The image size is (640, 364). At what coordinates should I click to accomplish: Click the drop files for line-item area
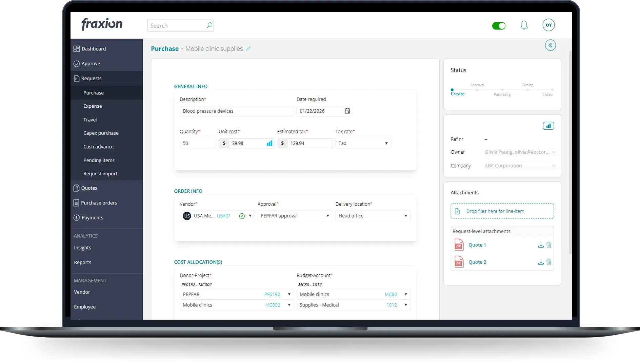[502, 211]
